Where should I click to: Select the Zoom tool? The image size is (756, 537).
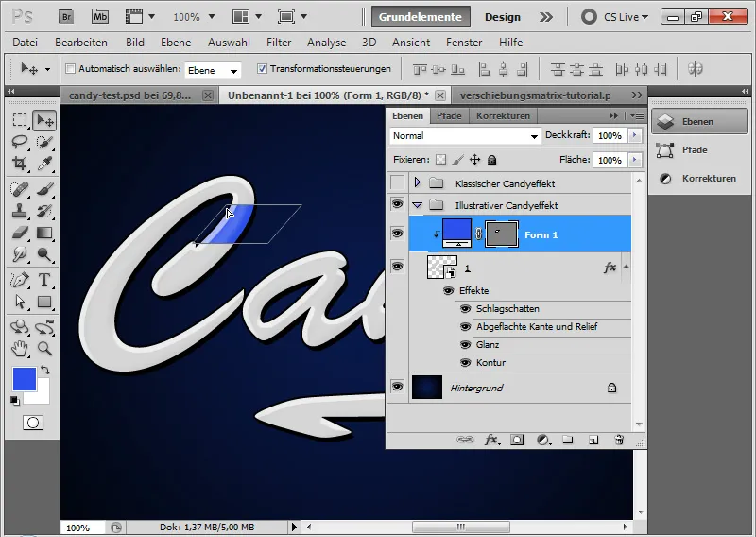coord(44,348)
